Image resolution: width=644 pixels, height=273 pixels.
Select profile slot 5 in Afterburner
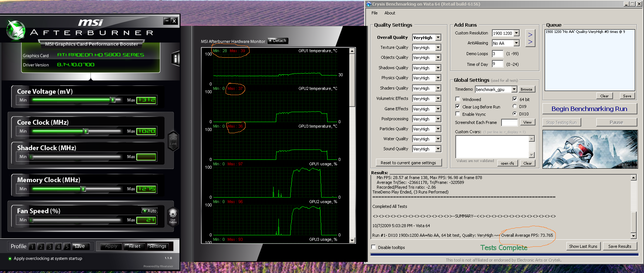[67, 247]
